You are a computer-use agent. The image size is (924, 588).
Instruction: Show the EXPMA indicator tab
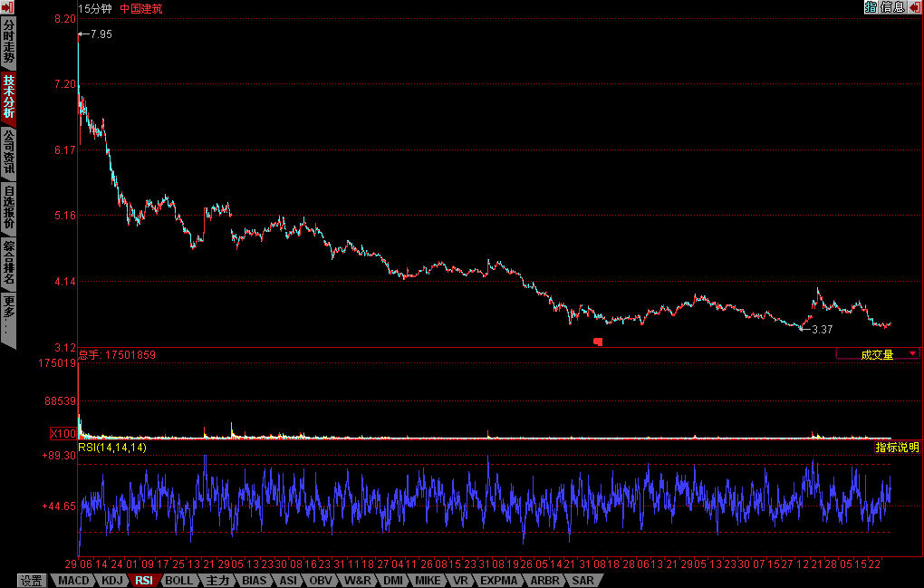(498, 581)
